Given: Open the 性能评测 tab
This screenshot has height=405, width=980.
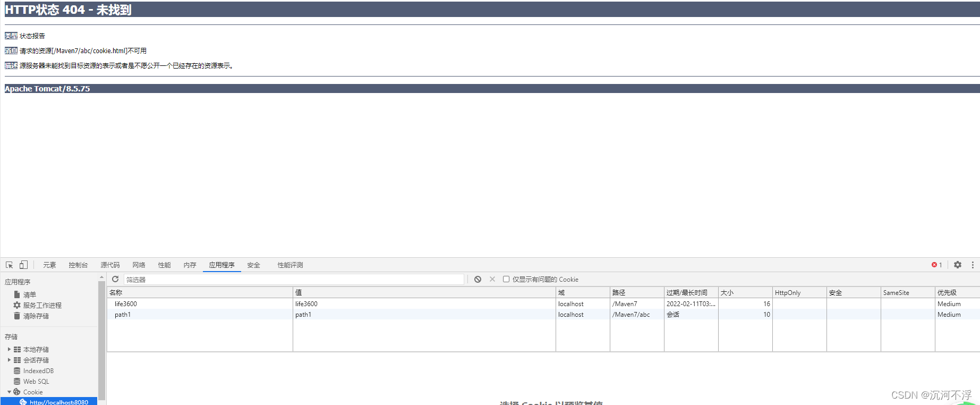Looking at the screenshot, I should pos(290,265).
